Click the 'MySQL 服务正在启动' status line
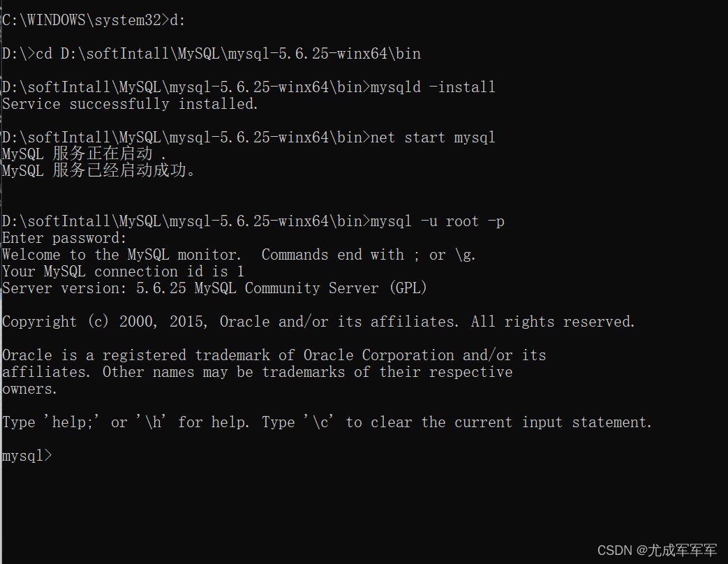 pyautogui.click(x=84, y=154)
